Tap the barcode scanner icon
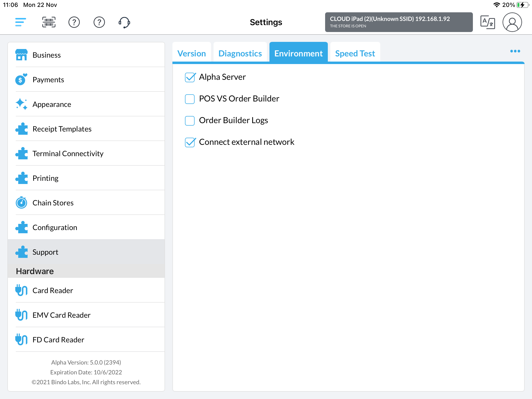 click(49, 22)
